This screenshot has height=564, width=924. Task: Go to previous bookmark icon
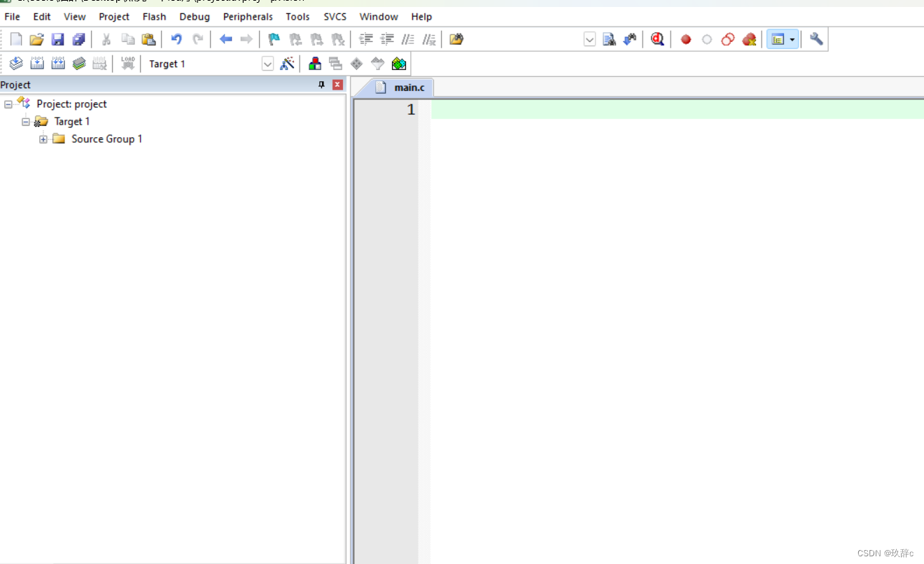(295, 39)
